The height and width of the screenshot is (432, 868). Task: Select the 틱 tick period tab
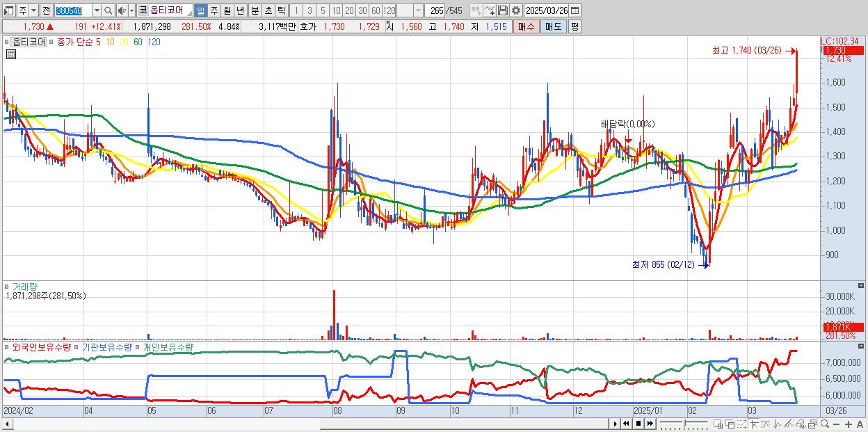pyautogui.click(x=281, y=10)
